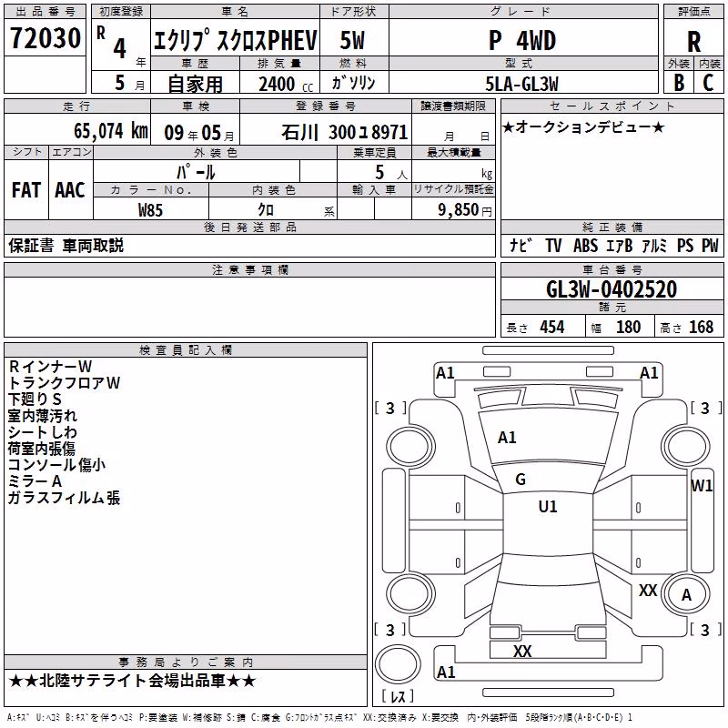Click the spare tire circle above レス
The width and height of the screenshot is (728, 728).
[x=398, y=664]
